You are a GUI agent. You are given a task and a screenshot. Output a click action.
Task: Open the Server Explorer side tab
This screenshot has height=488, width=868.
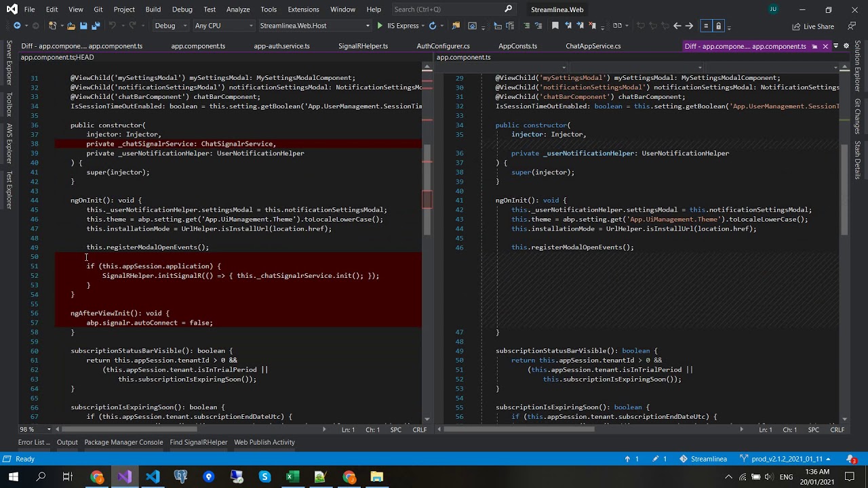point(9,62)
